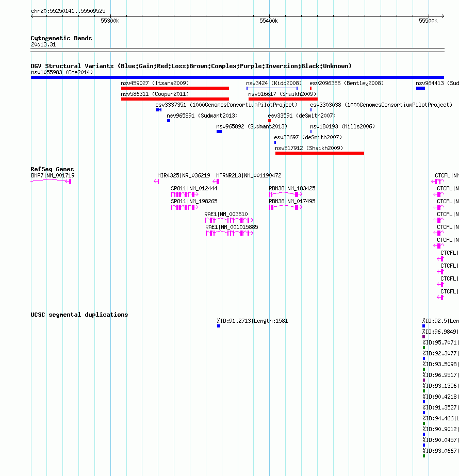Open the nsv516617 (Shaikh2009) variant label
Screen dimensions: 459x476
[x=282, y=94]
